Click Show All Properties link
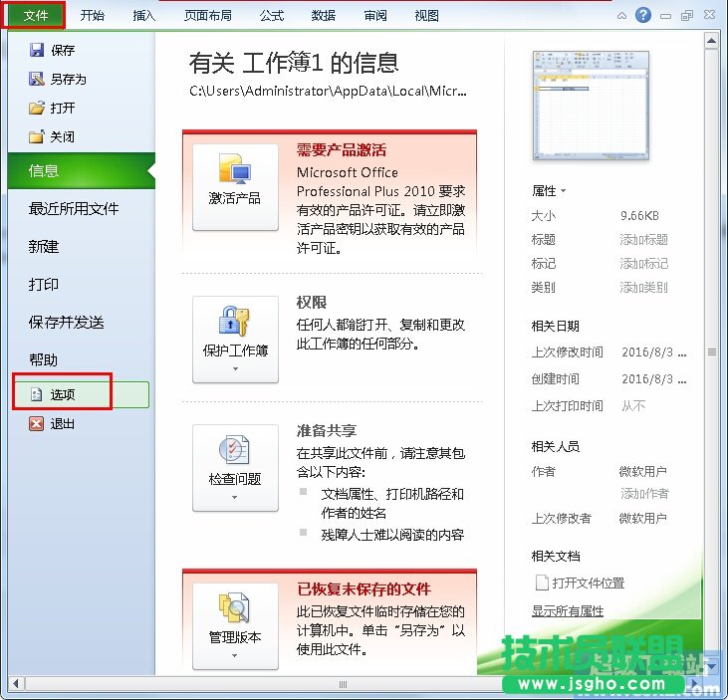 568,610
